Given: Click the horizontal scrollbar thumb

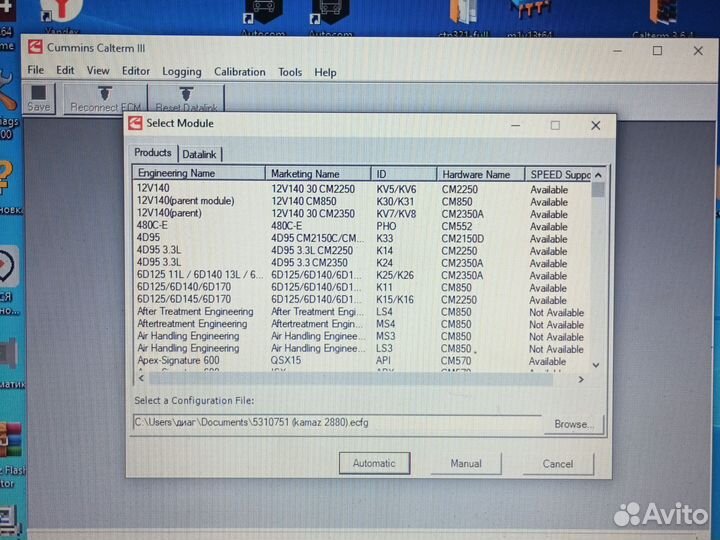Looking at the screenshot, I should (x=351, y=379).
